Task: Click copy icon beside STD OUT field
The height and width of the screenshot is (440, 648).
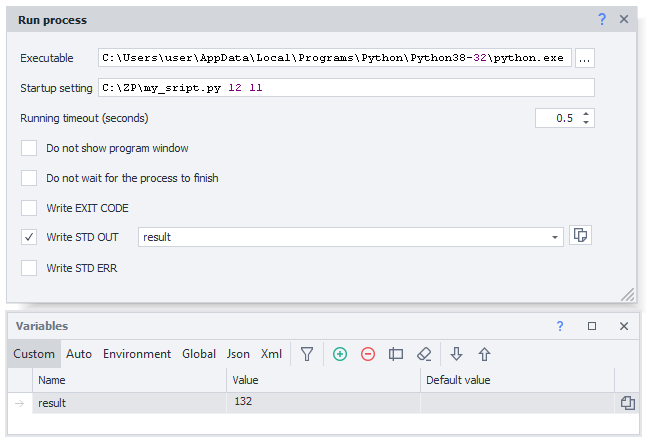Action: [x=581, y=236]
